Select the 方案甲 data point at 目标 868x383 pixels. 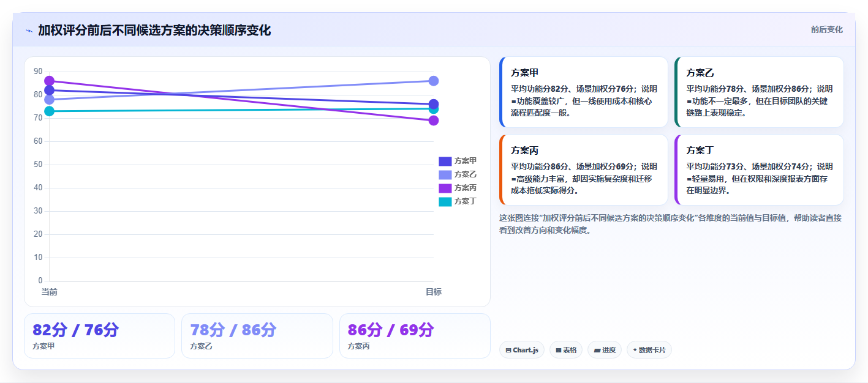[x=433, y=104]
